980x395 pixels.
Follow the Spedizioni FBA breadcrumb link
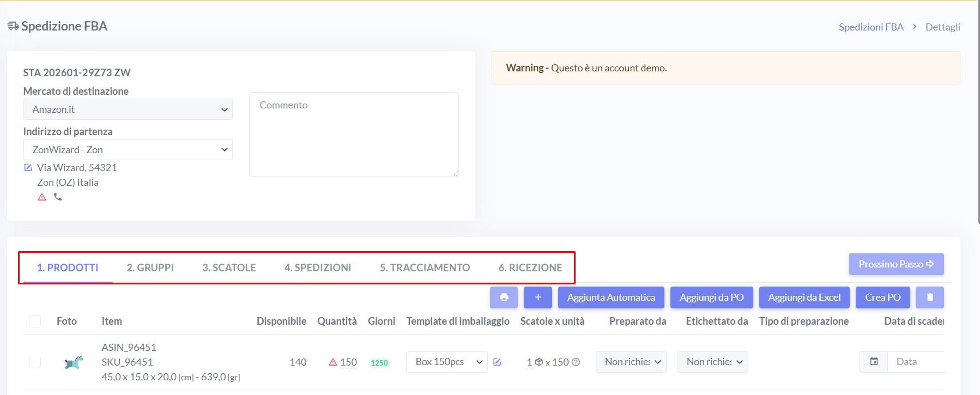[870, 27]
